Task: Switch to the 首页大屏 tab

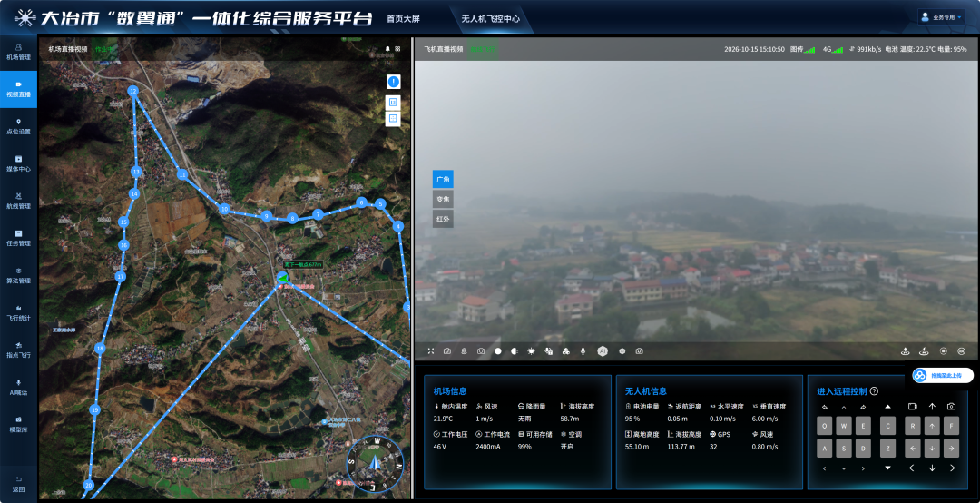Action: pos(403,19)
